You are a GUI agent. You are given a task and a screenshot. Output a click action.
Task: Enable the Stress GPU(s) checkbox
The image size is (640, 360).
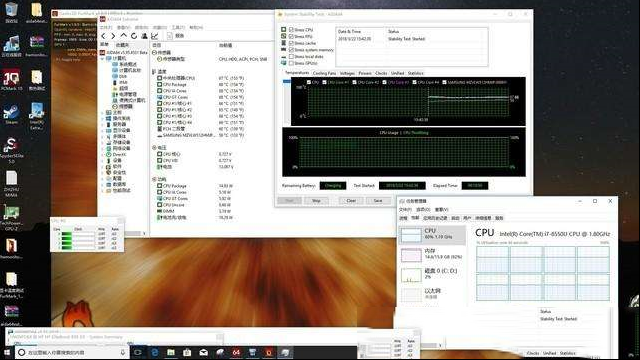point(291,63)
